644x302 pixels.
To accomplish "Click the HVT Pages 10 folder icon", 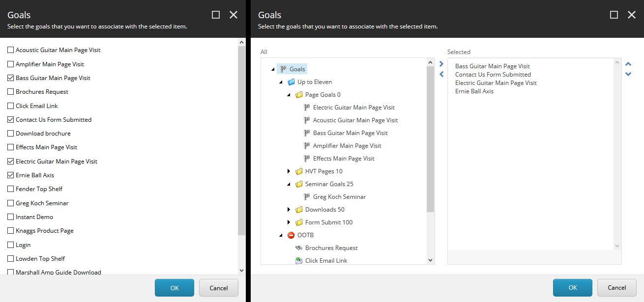I will coord(299,171).
